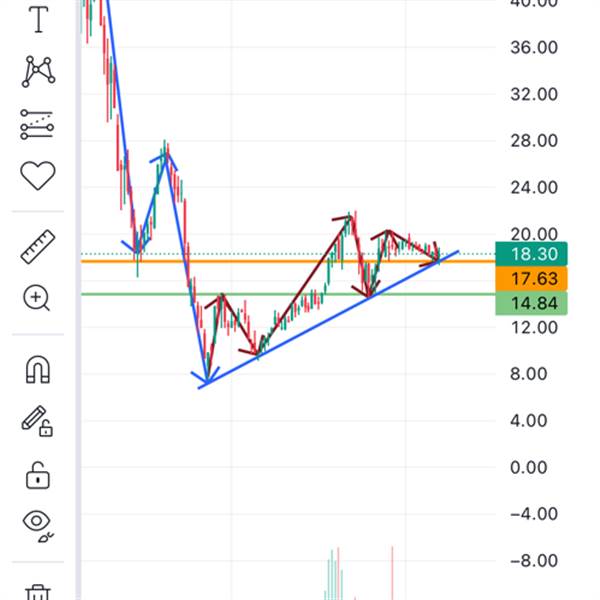Click the 24.00 price axis label
Viewport: 600px width, 600px height.
pyautogui.click(x=534, y=188)
